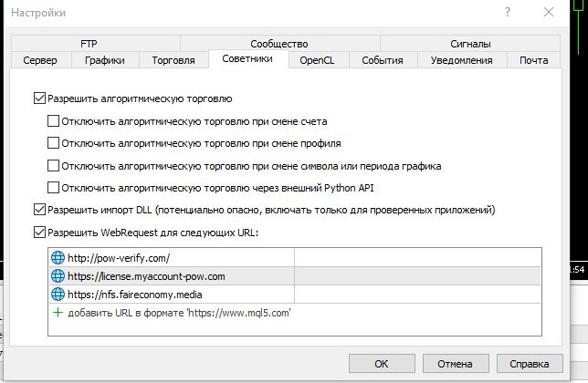Click globe icon beside nfs.faireconomy.media
This screenshot has width=588, height=383.
pyautogui.click(x=58, y=295)
